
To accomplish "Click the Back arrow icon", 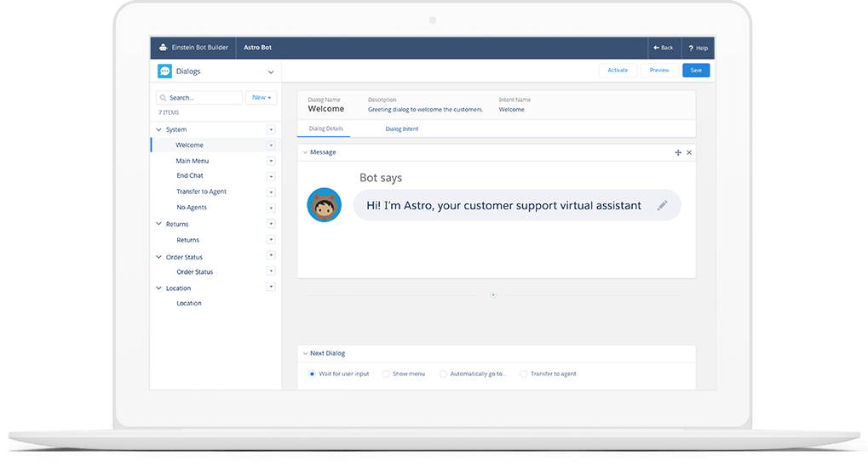I will click(x=657, y=48).
